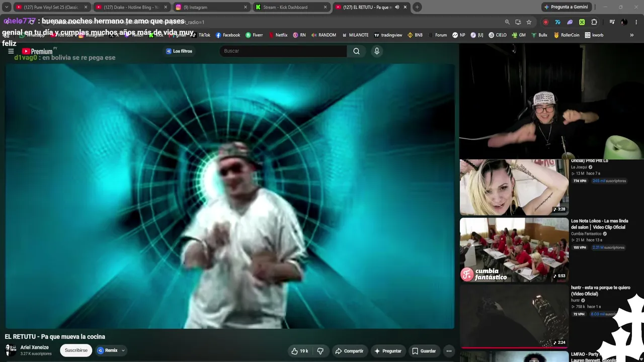This screenshot has width=644, height=362.
Task: Open the La Joaqui channel link
Action: [x=579, y=167]
